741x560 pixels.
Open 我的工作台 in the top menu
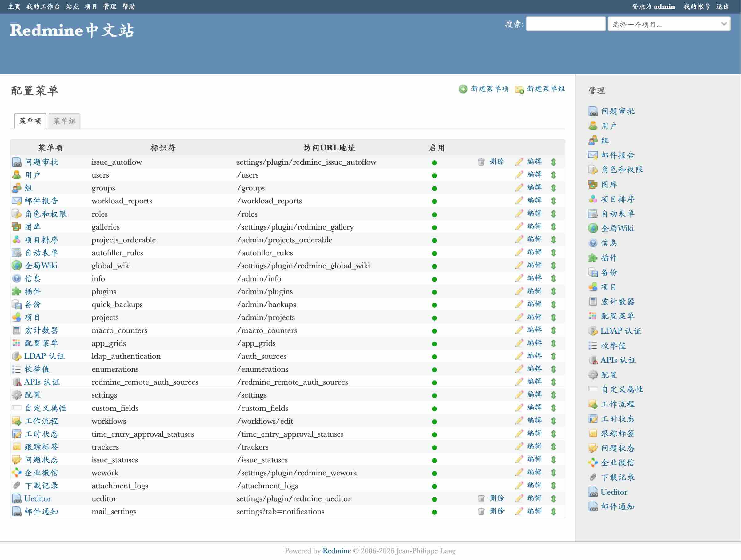click(43, 6)
